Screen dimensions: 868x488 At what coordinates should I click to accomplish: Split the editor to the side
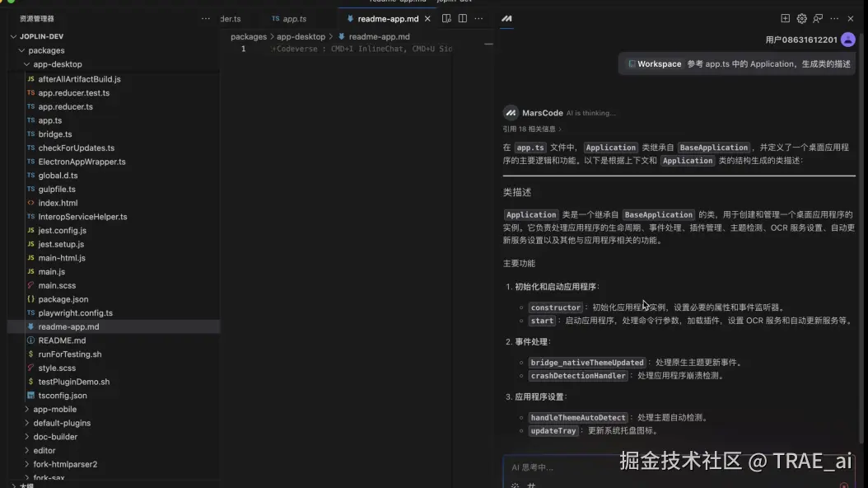click(x=463, y=18)
